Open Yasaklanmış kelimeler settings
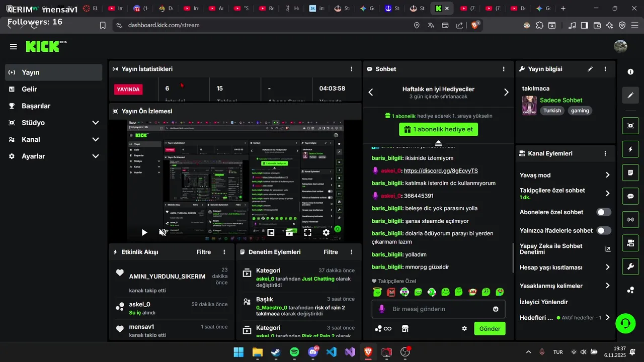Viewport: 644px width, 362px height. click(565, 286)
